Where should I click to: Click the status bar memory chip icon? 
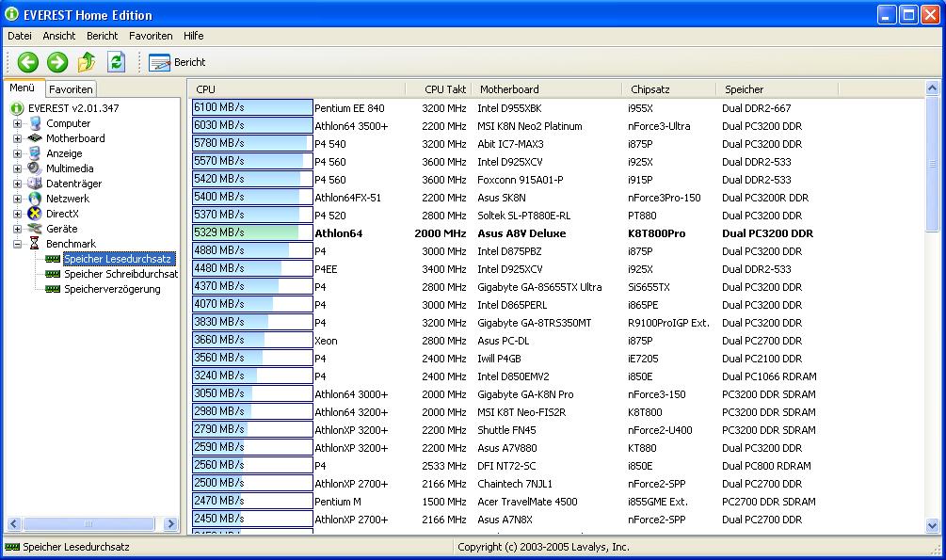pos(12,547)
